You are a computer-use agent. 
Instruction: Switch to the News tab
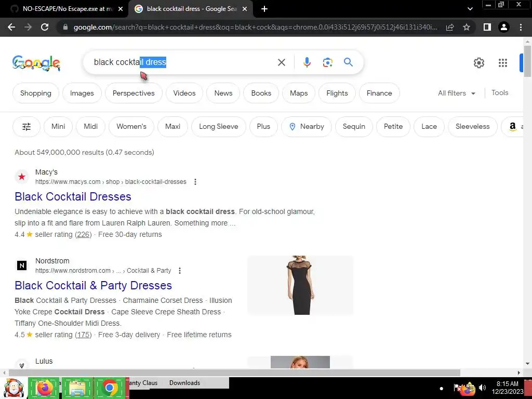pyautogui.click(x=223, y=93)
